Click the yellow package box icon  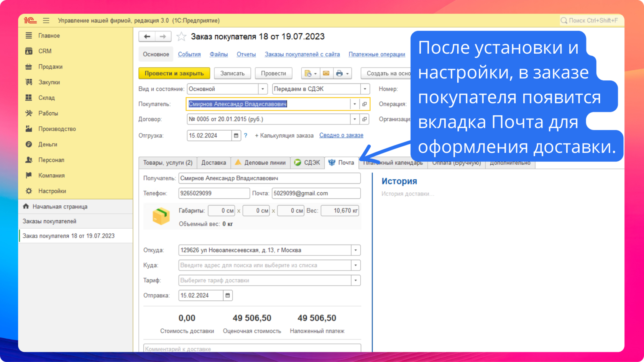pos(161,216)
